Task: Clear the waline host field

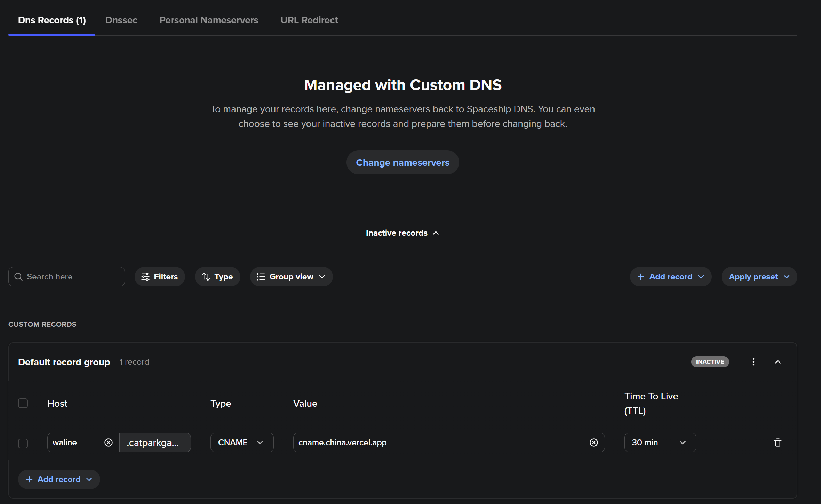Action: click(109, 442)
